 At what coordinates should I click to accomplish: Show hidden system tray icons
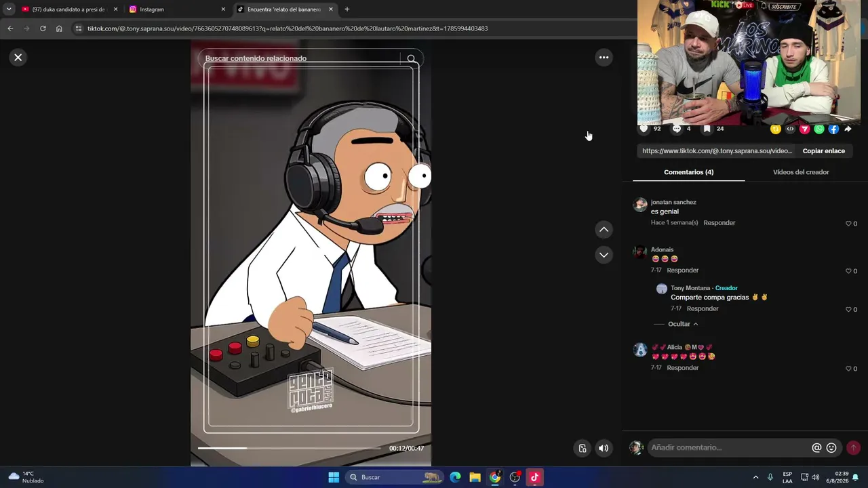tap(755, 477)
